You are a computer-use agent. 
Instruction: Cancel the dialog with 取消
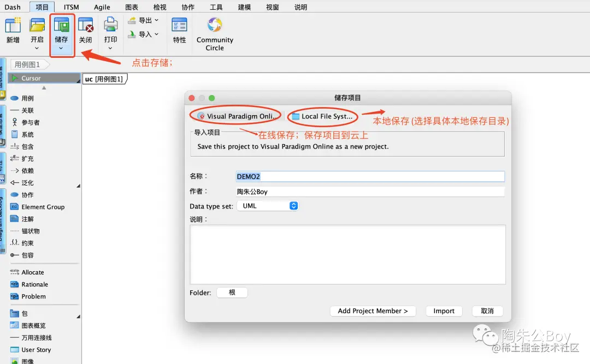(487, 311)
